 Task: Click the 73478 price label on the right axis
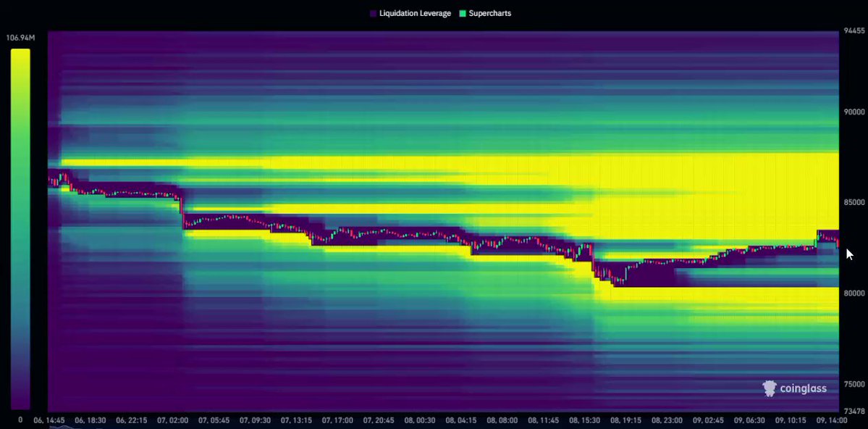(x=854, y=412)
